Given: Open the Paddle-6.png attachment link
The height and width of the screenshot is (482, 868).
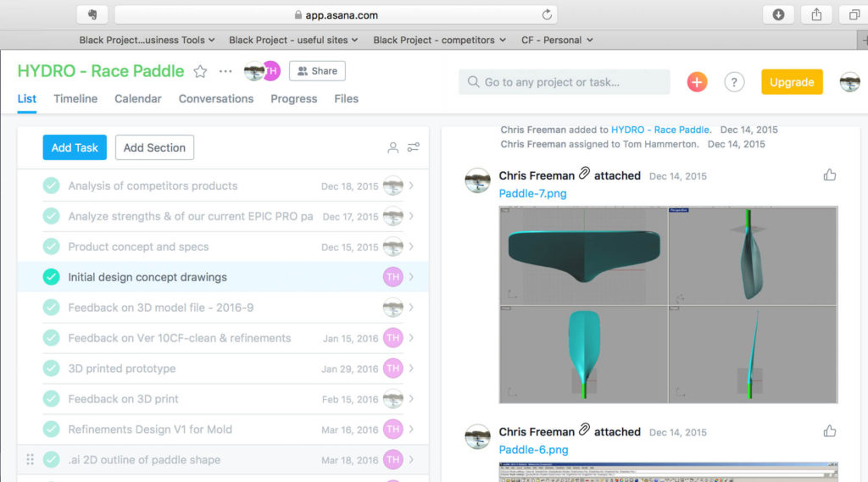Looking at the screenshot, I should pos(533,450).
